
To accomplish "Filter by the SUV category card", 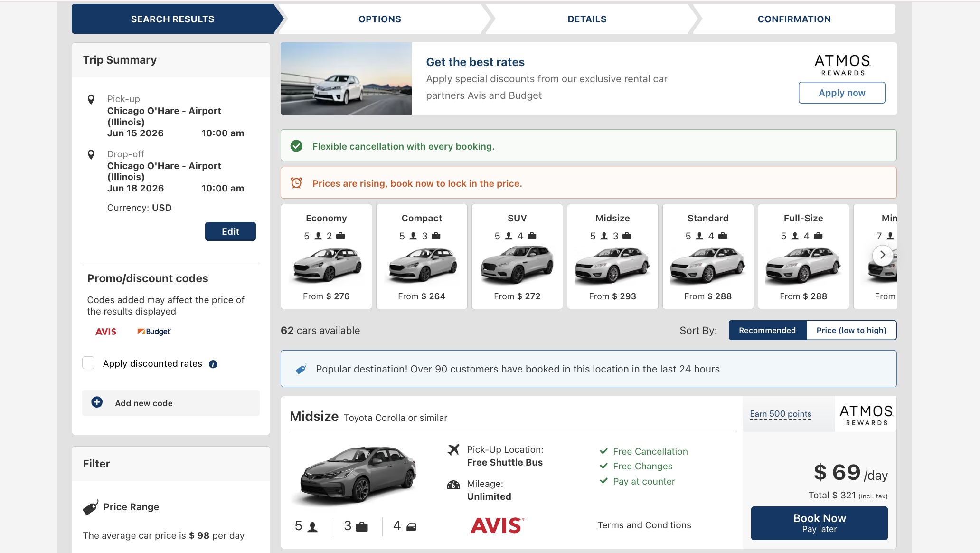I will pyautogui.click(x=517, y=257).
